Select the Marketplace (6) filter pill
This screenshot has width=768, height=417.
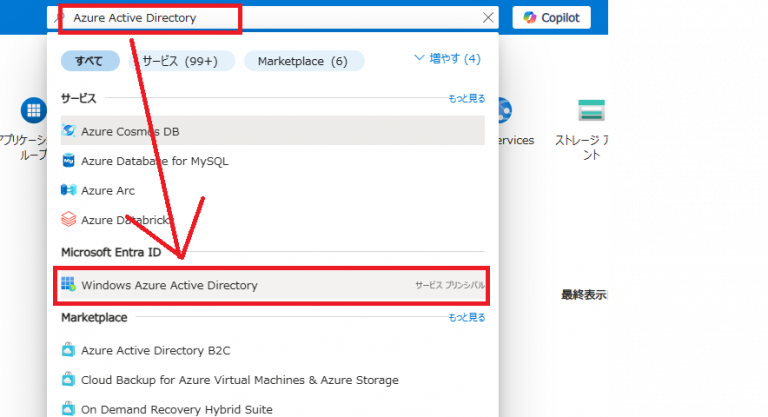(303, 61)
